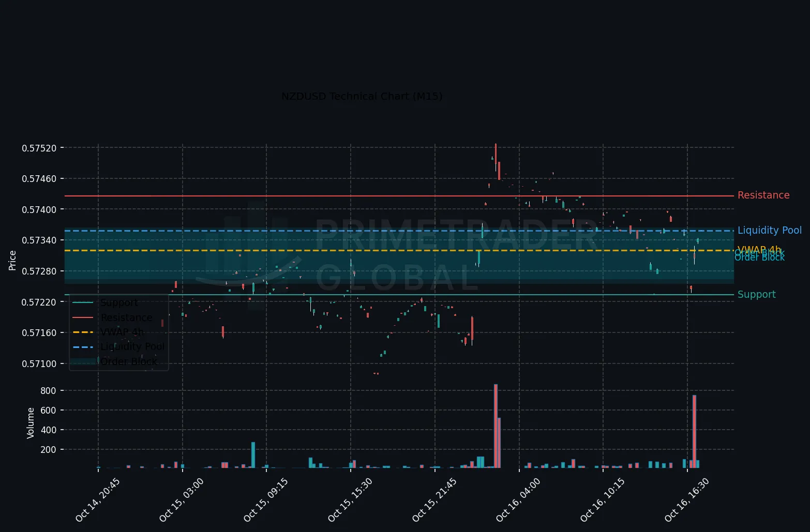Click the Oct 16, 04:00 time label

pyautogui.click(x=518, y=500)
